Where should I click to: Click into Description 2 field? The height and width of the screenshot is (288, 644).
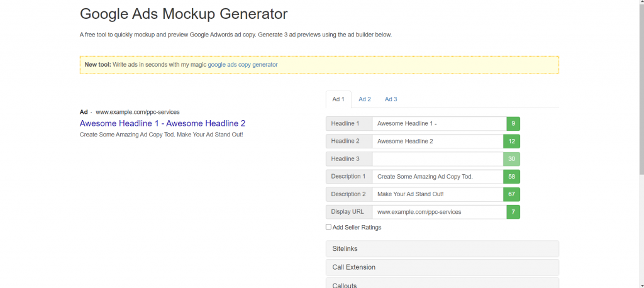coord(438,194)
